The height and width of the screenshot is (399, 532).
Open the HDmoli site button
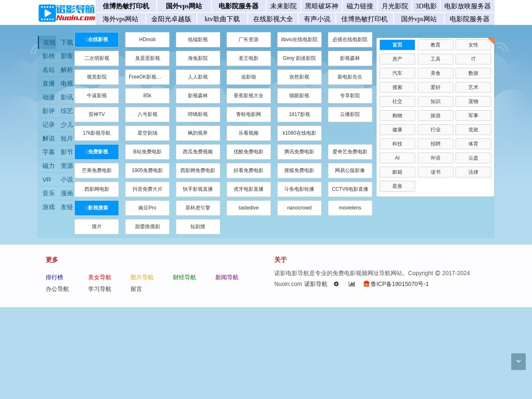click(x=147, y=39)
